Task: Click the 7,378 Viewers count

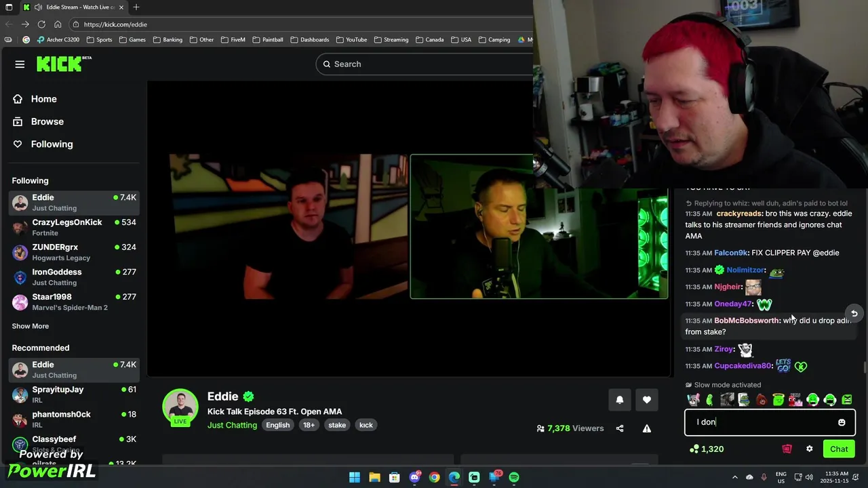Action: [x=570, y=428]
